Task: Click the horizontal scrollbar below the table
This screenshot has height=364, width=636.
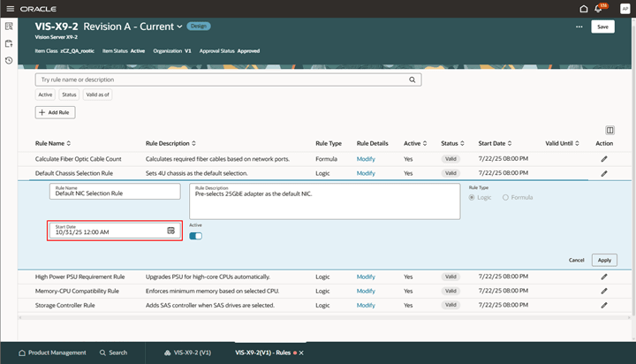Action: click(x=324, y=317)
